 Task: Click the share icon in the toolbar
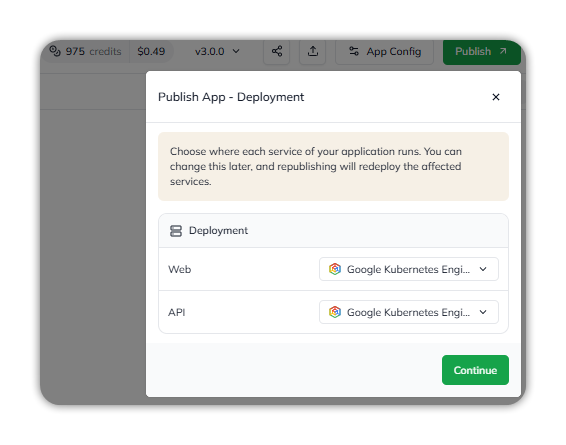coord(277,51)
